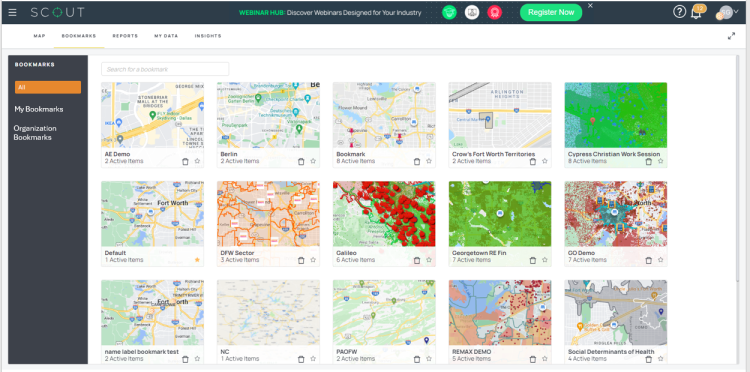Image resolution: width=750 pixels, height=372 pixels.
Task: Open the help question mark icon
Action: click(679, 12)
